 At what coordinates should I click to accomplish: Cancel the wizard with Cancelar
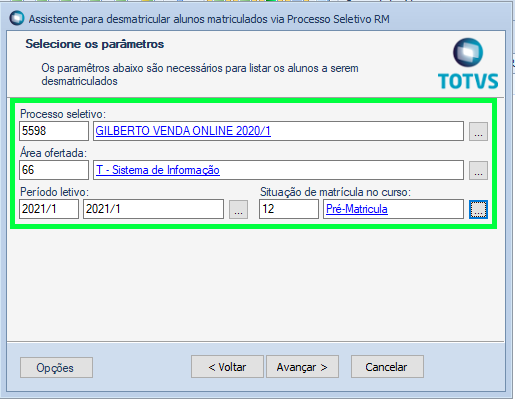[387, 367]
